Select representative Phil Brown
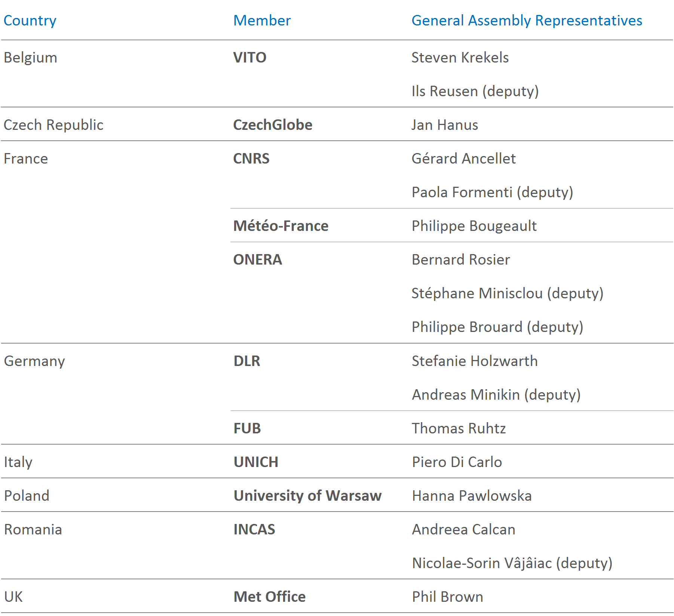Screen dimensions: 674x616 coord(447,597)
